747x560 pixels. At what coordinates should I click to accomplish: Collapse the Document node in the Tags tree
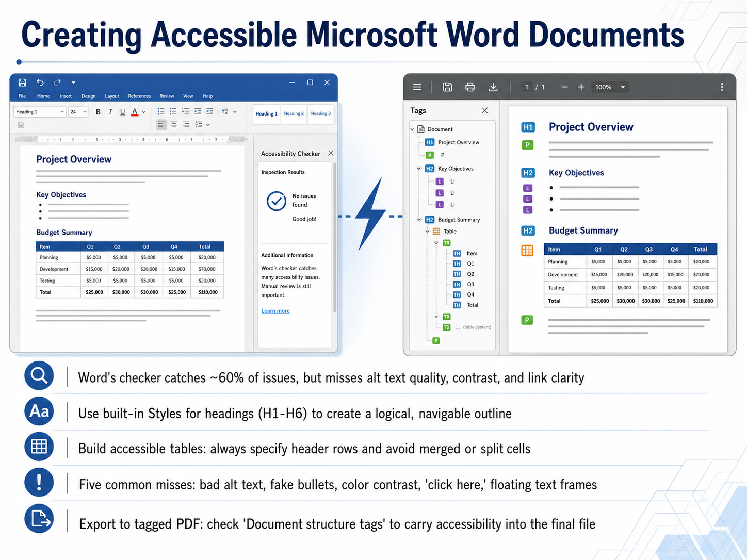[412, 129]
